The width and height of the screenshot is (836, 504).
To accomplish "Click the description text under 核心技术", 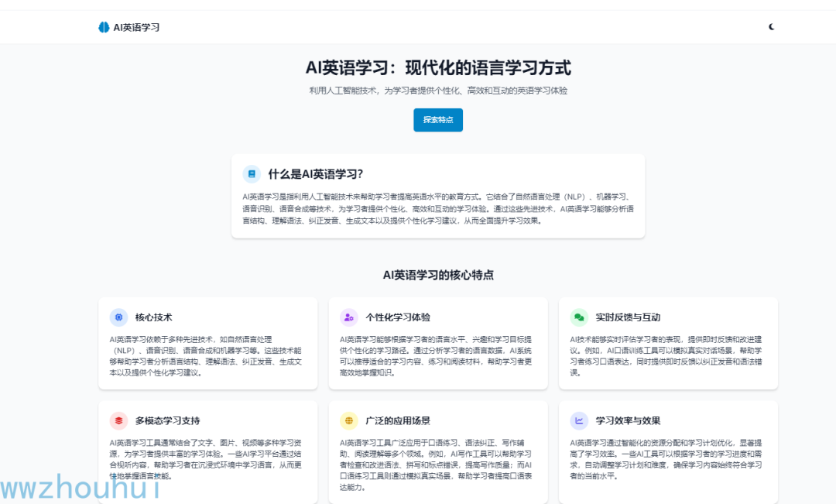I will pos(206,355).
